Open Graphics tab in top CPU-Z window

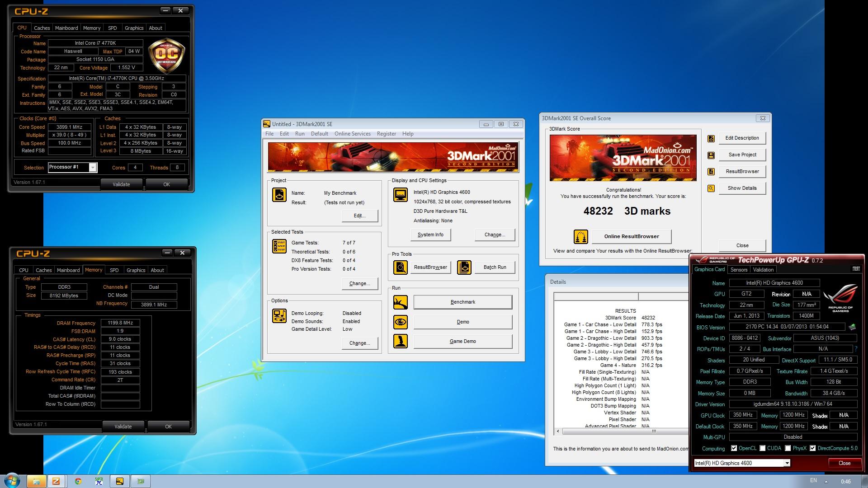point(134,28)
